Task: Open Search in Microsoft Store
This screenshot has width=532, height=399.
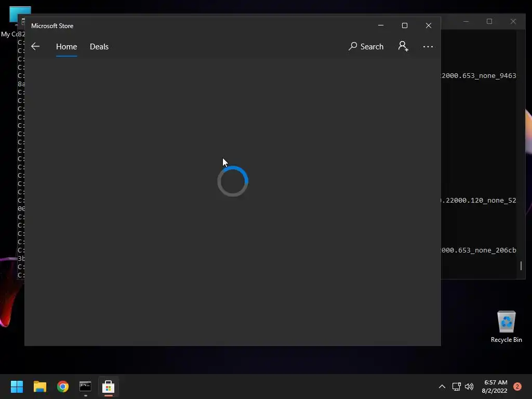Action: click(366, 46)
